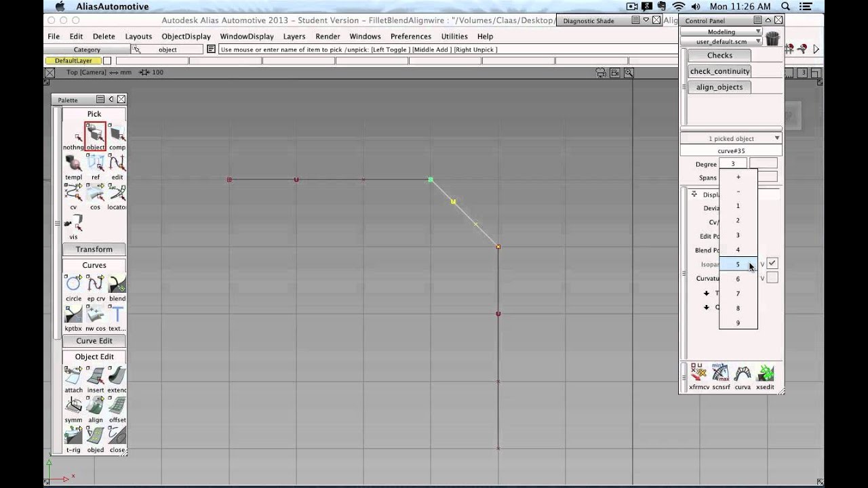Open the Utilities menu

coord(454,37)
